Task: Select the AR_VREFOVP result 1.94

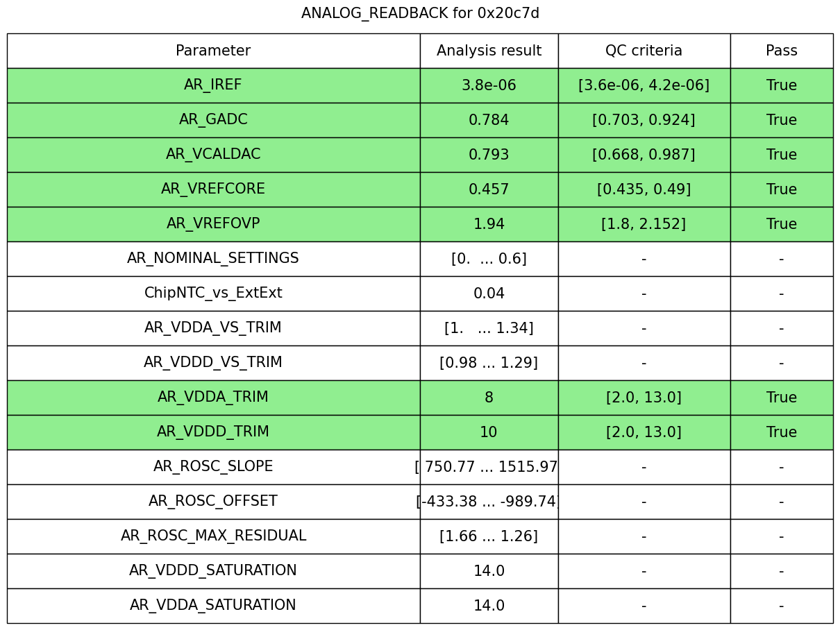Action: pos(489,224)
